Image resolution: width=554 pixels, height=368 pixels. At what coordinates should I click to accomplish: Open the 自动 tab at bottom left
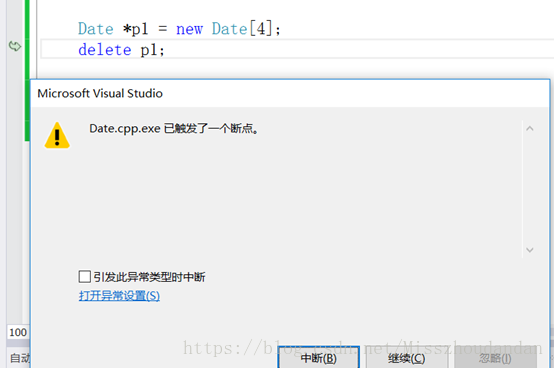pyautogui.click(x=19, y=358)
